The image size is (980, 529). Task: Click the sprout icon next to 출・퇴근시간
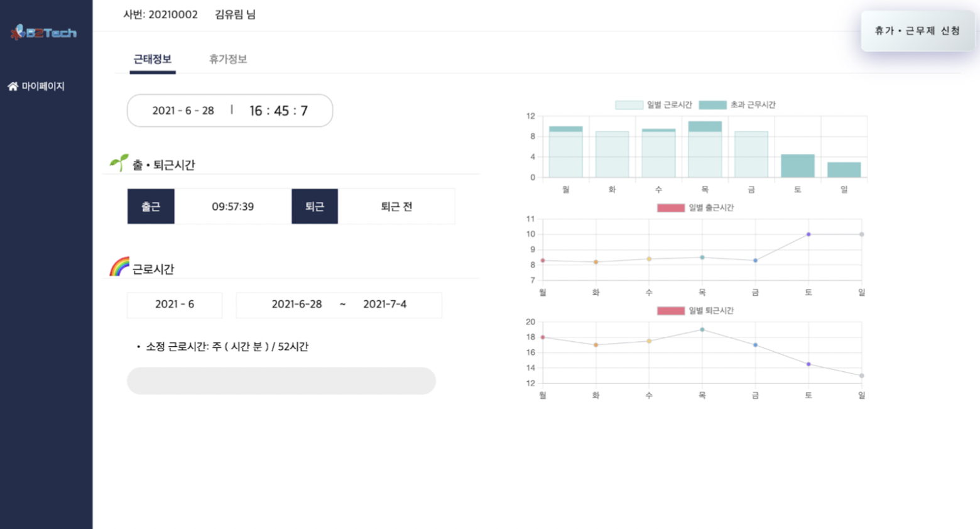119,163
